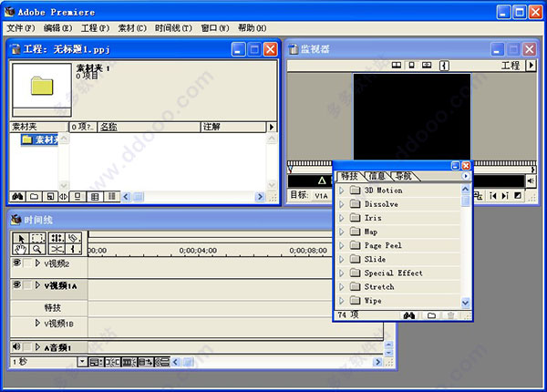Click the monitor speaker audio icon
Image resolution: width=547 pixels, height=392 pixels.
click(531, 181)
